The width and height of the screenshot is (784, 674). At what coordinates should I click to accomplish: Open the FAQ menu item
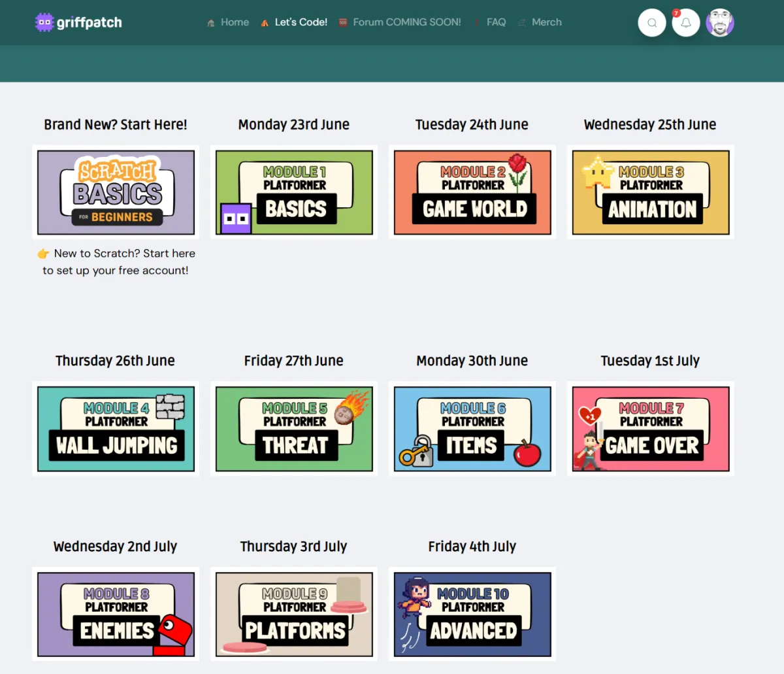coord(496,22)
